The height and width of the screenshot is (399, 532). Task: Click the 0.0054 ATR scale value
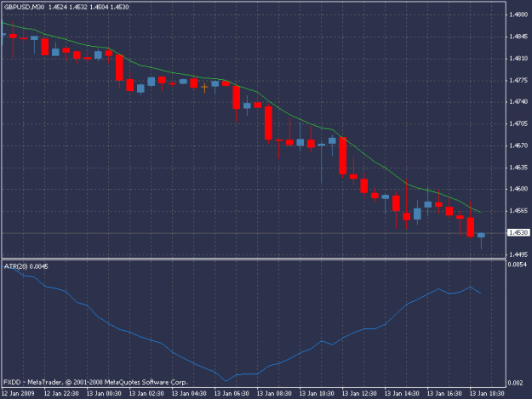(518, 265)
